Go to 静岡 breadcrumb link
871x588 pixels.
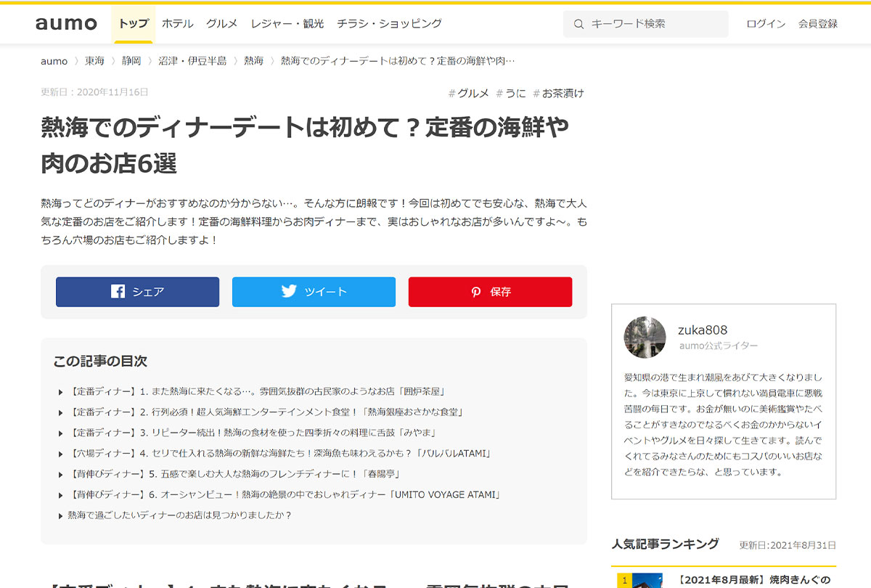point(131,61)
